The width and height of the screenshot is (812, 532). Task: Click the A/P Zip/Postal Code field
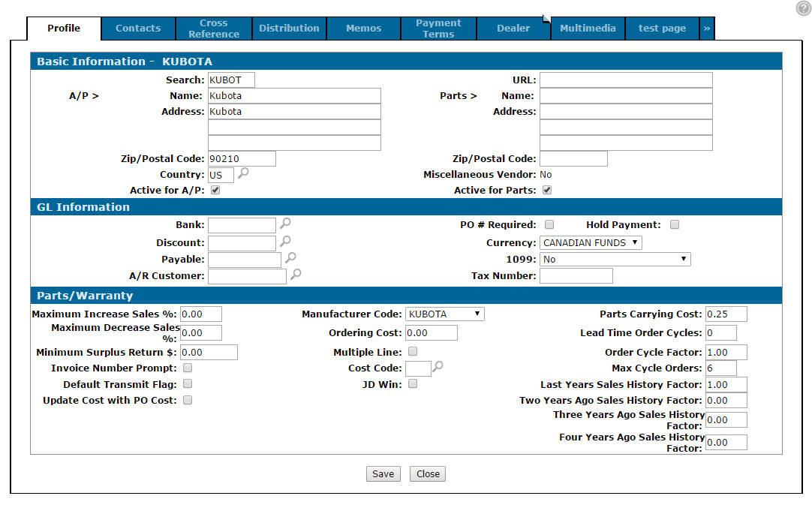click(242, 158)
